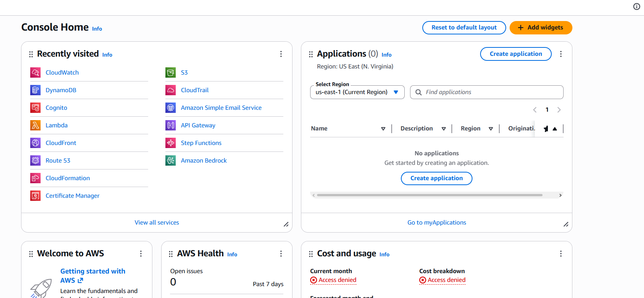
Task: Sort by the Region column arrow
Action: [491, 129]
